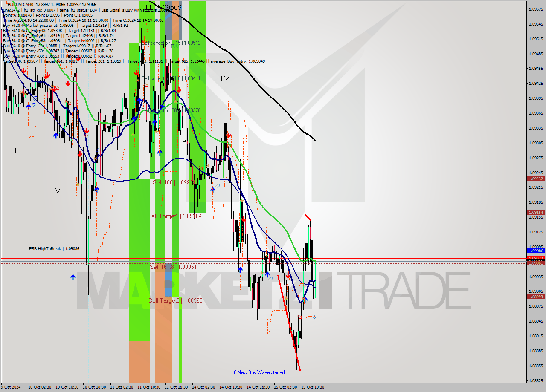
Task: Select the 'Sell Target2 | 1.08993' label
Action: click(x=175, y=300)
